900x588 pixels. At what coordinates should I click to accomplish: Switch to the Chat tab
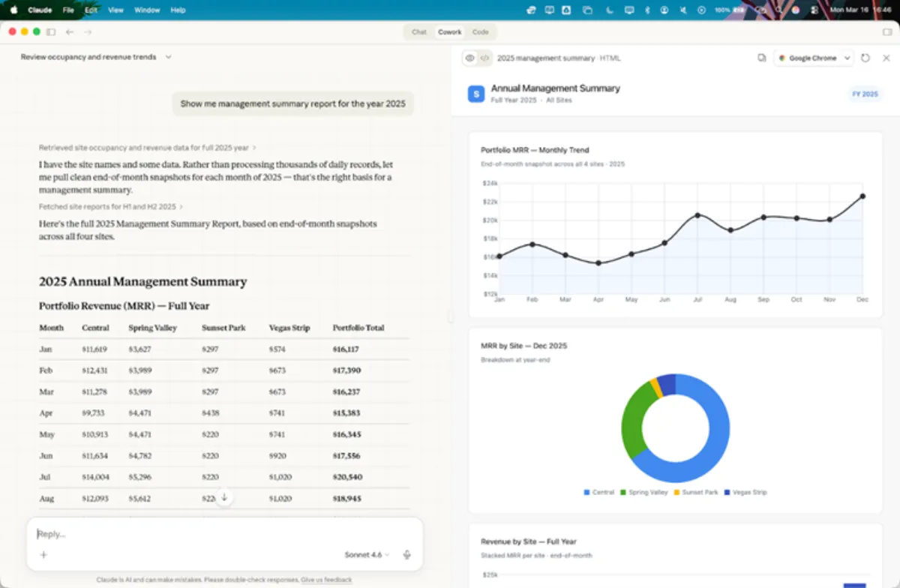tap(419, 32)
